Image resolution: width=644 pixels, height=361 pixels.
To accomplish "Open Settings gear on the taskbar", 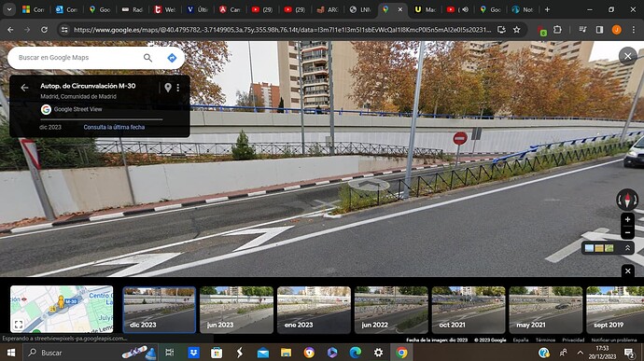I will (378, 353).
